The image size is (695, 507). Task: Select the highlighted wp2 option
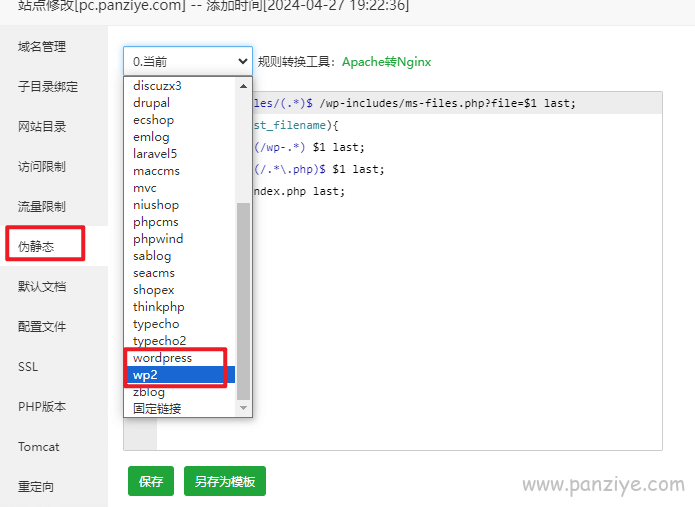(180, 375)
